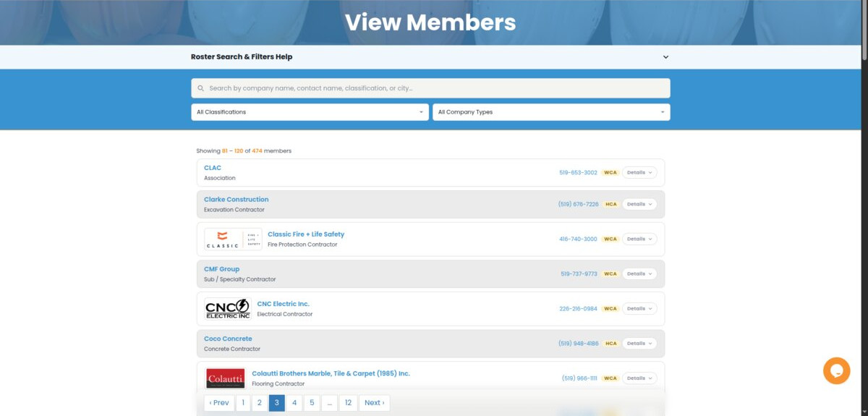The image size is (868, 416).
Task: Click the HCA badge for Clarke Construction
Action: pyautogui.click(x=610, y=204)
